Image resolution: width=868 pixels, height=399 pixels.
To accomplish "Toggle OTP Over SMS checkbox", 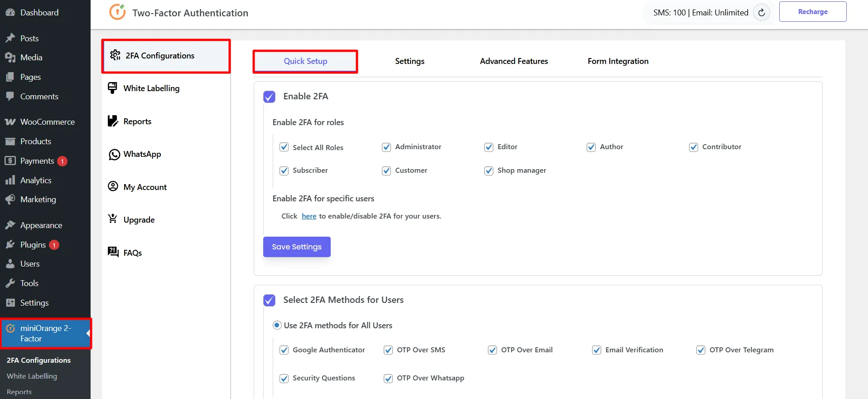I will (388, 350).
